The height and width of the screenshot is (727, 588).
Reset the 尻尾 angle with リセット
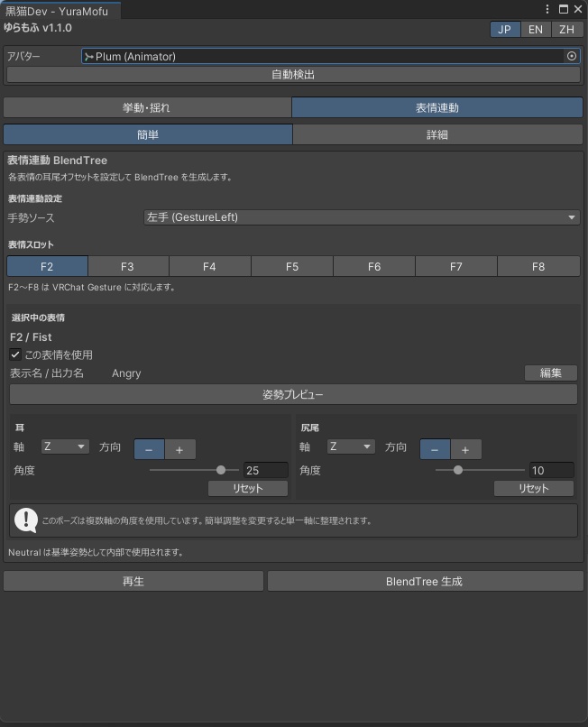coord(534,488)
